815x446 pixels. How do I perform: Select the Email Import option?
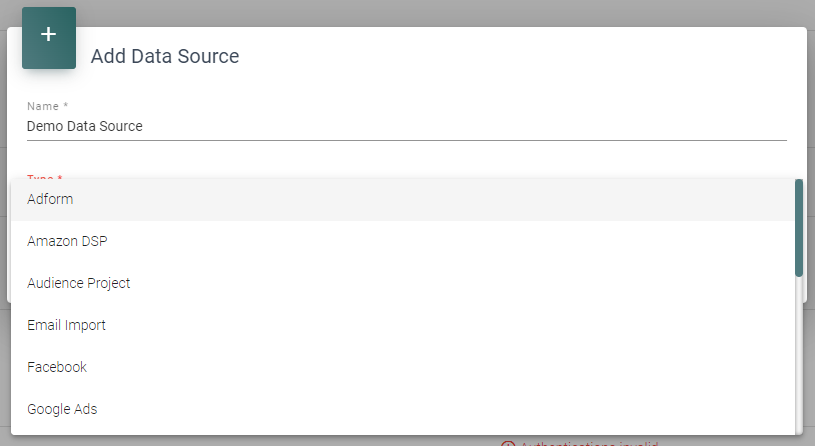point(66,325)
